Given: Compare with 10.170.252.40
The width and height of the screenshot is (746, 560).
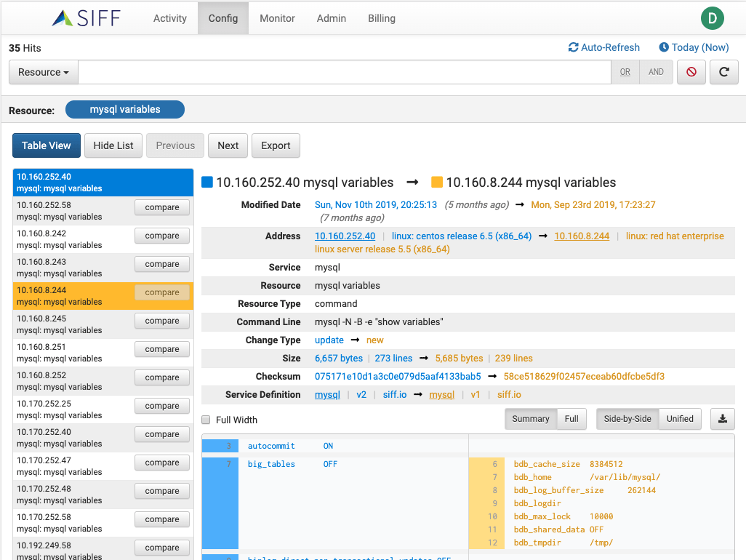Looking at the screenshot, I should 161,434.
